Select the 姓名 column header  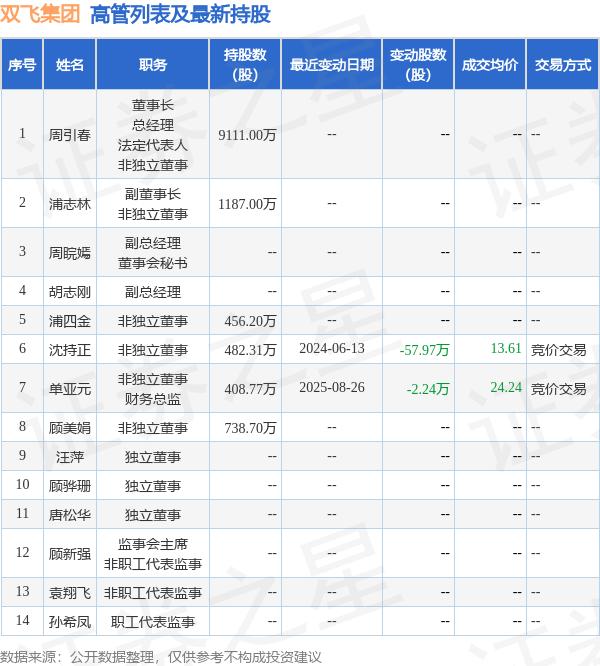coord(70,65)
